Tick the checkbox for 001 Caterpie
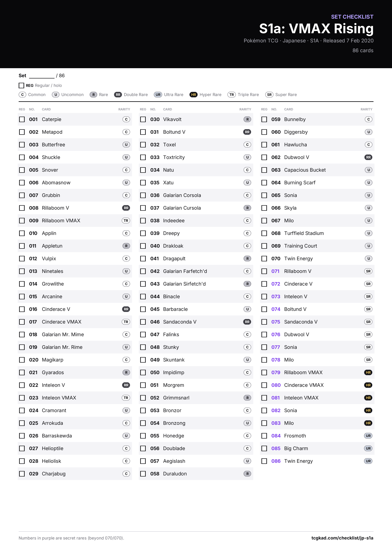 pos(22,119)
